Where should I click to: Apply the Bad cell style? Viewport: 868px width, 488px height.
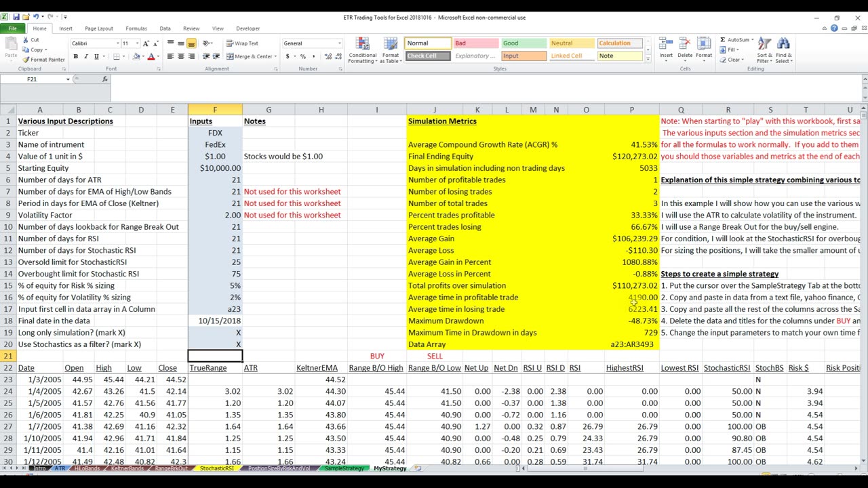click(x=475, y=43)
